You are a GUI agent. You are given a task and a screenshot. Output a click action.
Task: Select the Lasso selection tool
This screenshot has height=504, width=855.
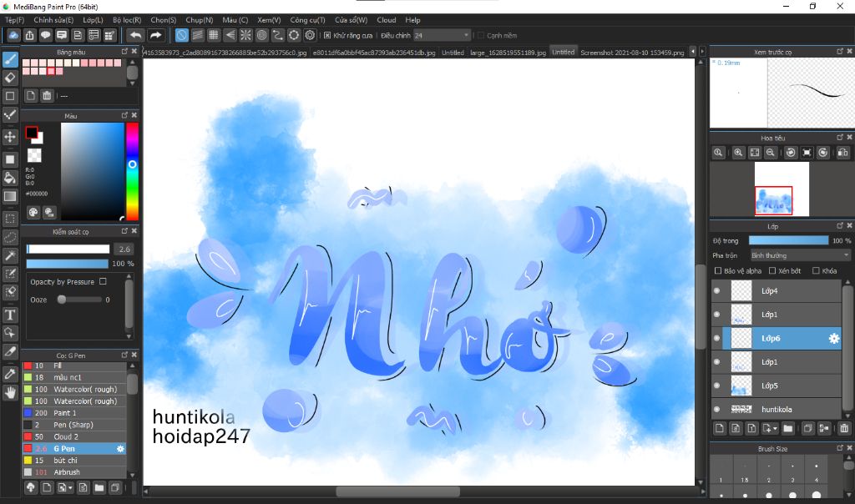(x=10, y=238)
